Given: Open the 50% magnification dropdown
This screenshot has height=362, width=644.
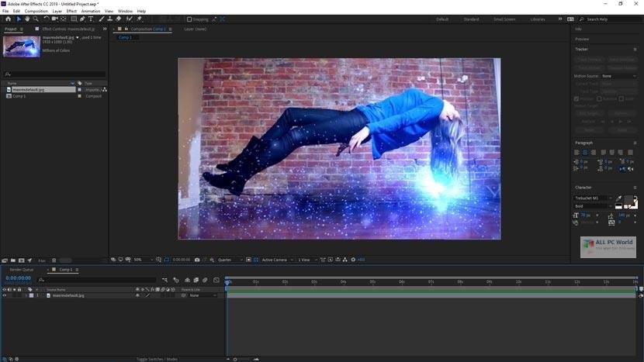Looking at the screenshot, I should pos(143,260).
